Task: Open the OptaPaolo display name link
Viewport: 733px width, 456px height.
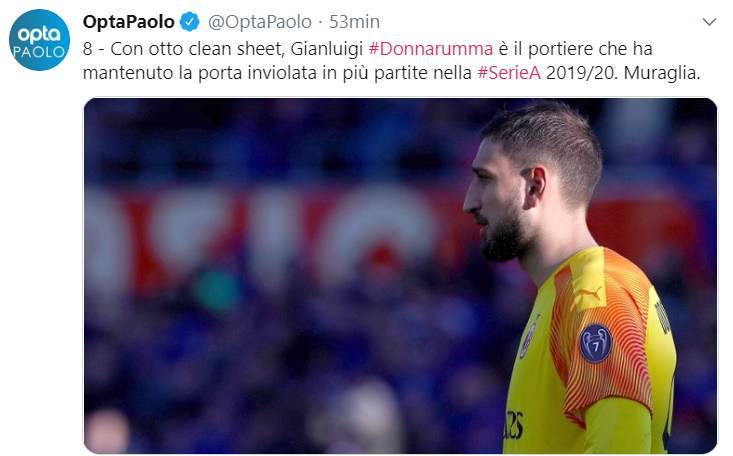Action: point(129,22)
